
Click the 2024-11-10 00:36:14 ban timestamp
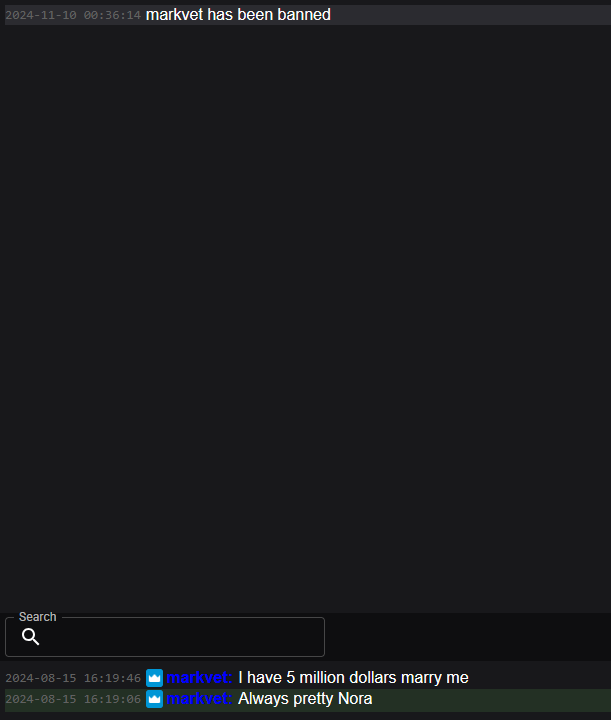coord(73,15)
